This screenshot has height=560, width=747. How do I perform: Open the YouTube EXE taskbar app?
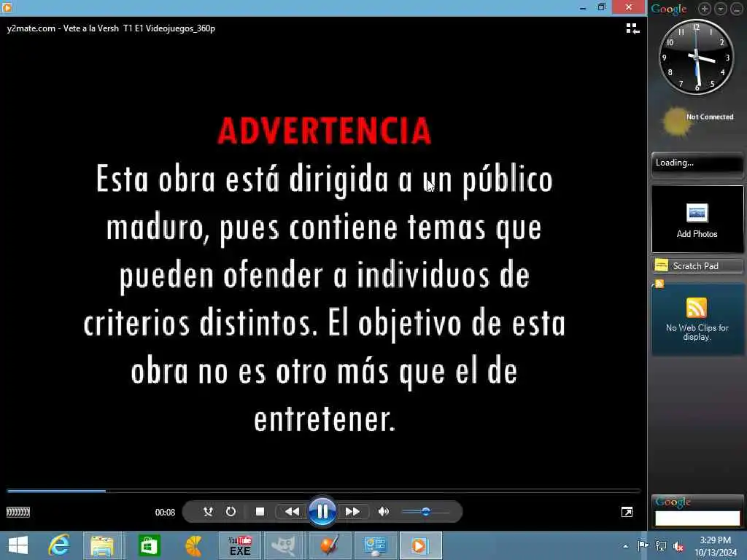(239, 545)
